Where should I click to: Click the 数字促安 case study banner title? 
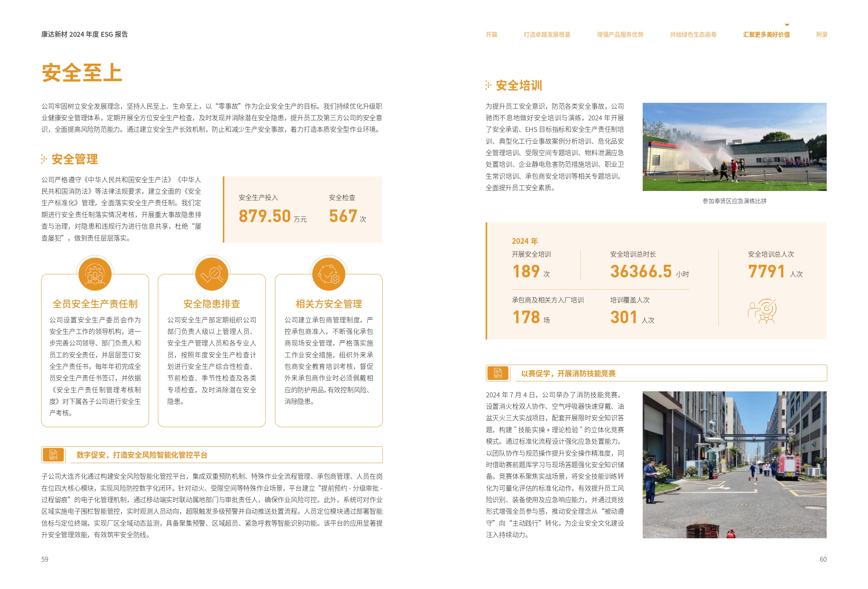tap(142, 455)
